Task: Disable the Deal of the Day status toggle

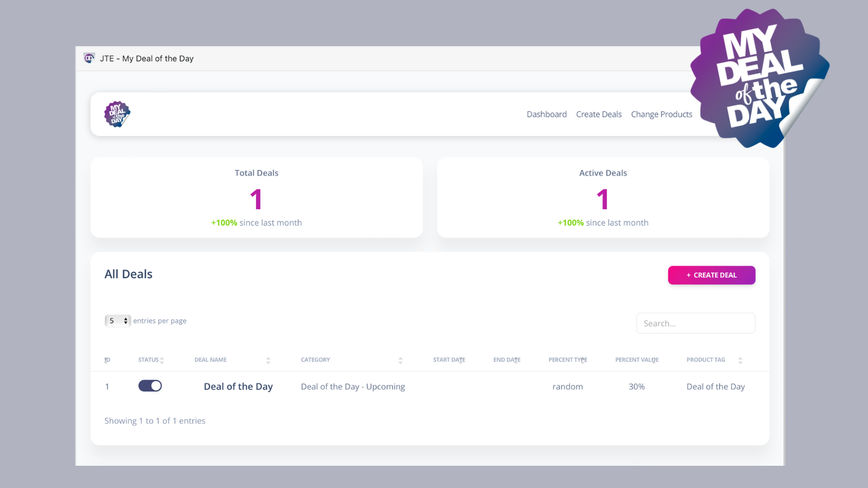Action: (150, 386)
